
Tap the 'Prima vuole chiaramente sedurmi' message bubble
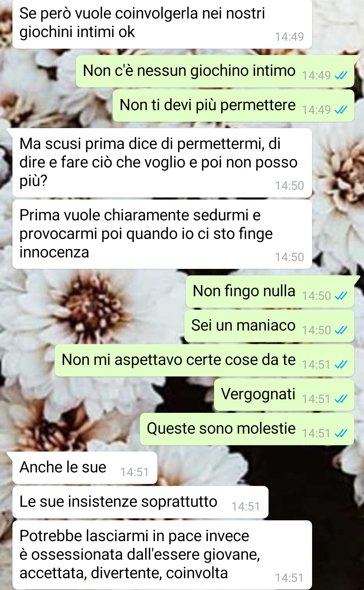(162, 234)
